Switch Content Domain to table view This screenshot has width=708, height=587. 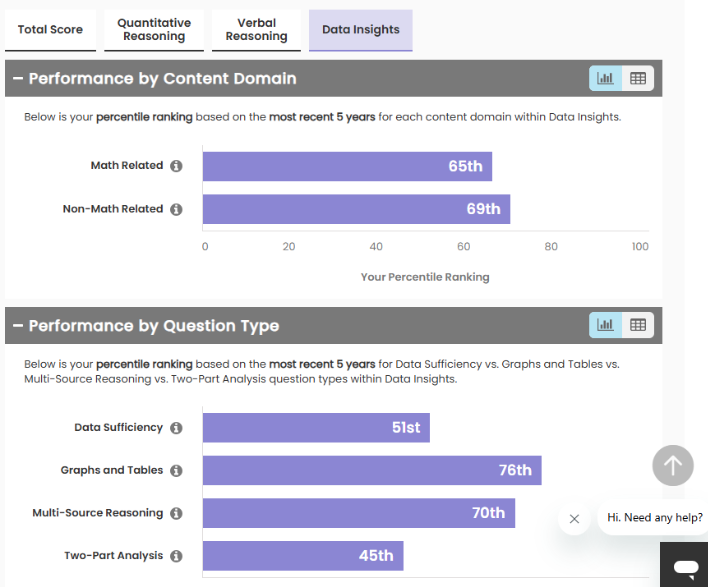(x=638, y=78)
